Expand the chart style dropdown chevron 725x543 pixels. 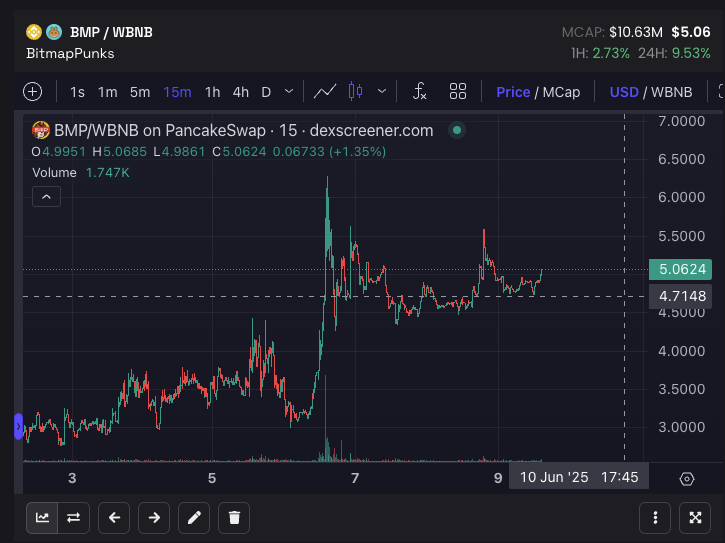point(382,91)
